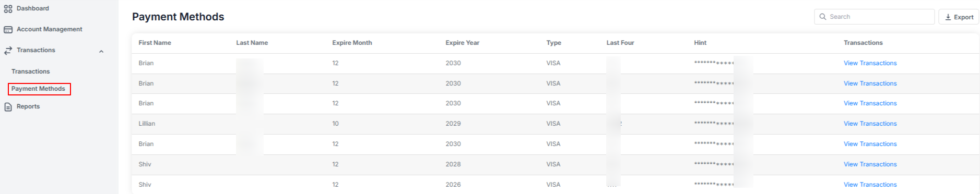Click the Export button
This screenshot has width=980, height=194.
click(x=959, y=17)
